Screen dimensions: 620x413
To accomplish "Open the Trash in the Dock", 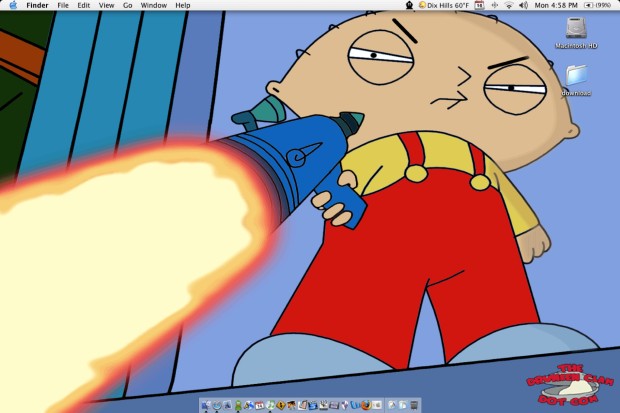I will click(x=414, y=405).
